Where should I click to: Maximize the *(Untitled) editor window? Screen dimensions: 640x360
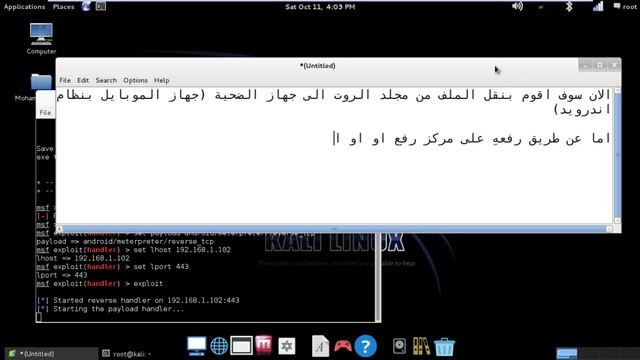[600, 65]
